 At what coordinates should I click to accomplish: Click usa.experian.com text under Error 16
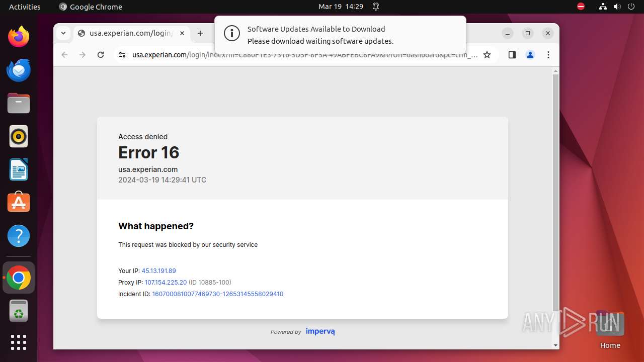point(148,169)
